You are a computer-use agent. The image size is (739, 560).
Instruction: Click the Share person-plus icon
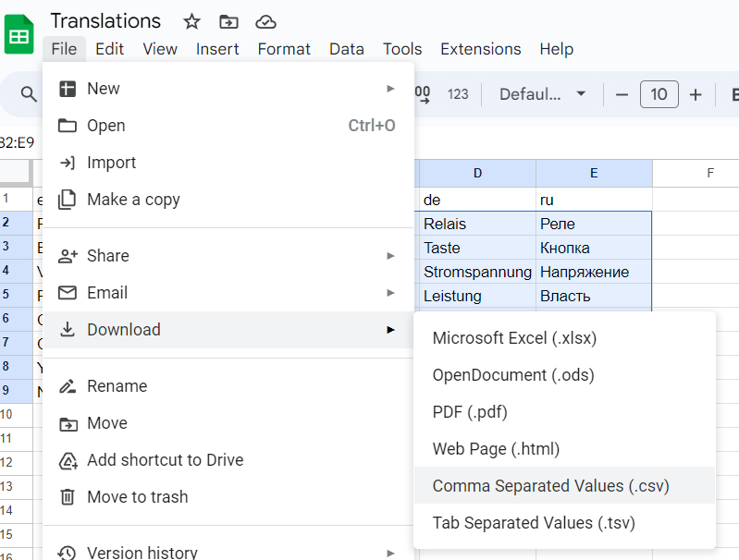(x=68, y=256)
